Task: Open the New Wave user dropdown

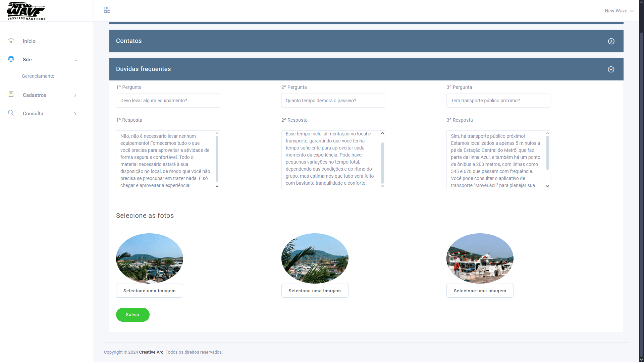Action: (x=619, y=11)
